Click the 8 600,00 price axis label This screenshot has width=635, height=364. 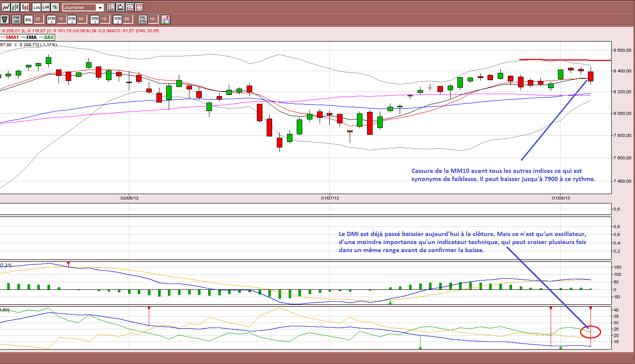coord(623,50)
